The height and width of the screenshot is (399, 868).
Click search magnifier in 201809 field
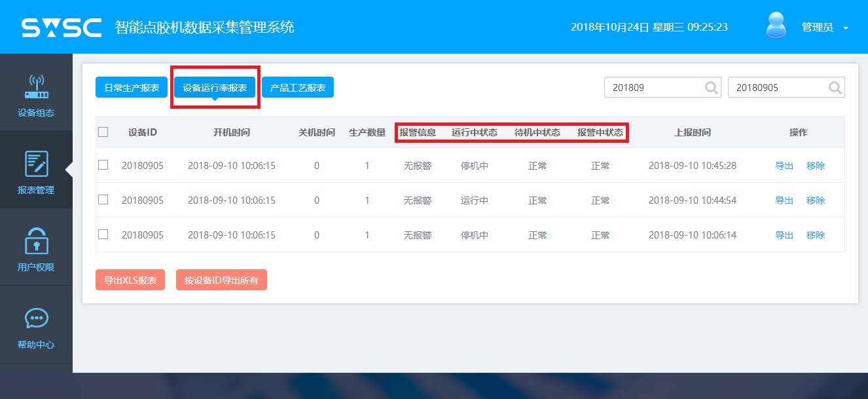coord(712,87)
